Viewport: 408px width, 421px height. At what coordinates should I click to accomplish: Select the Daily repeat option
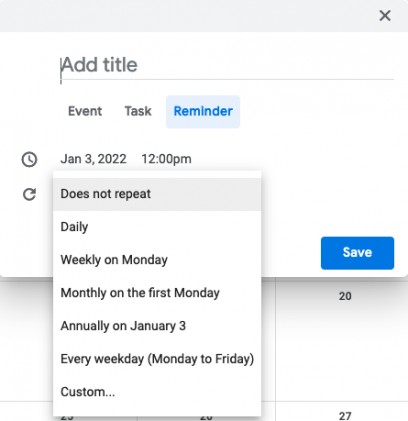157,227
